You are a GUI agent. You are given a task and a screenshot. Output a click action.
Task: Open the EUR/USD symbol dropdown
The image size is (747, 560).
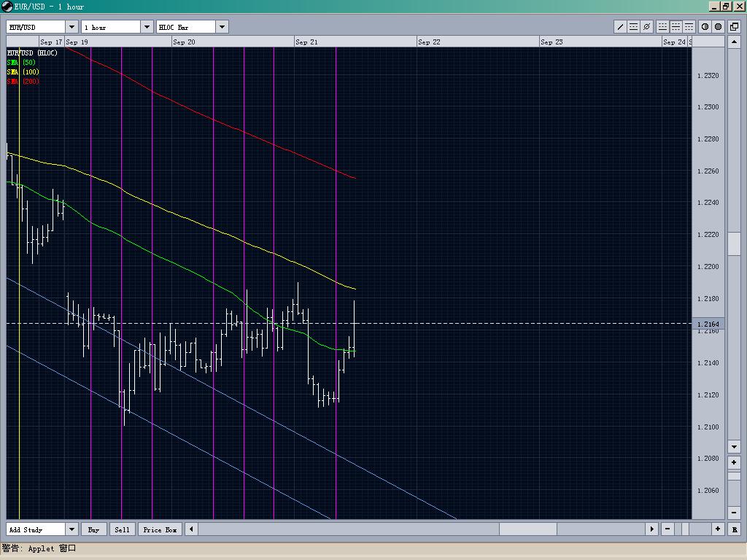(x=70, y=26)
